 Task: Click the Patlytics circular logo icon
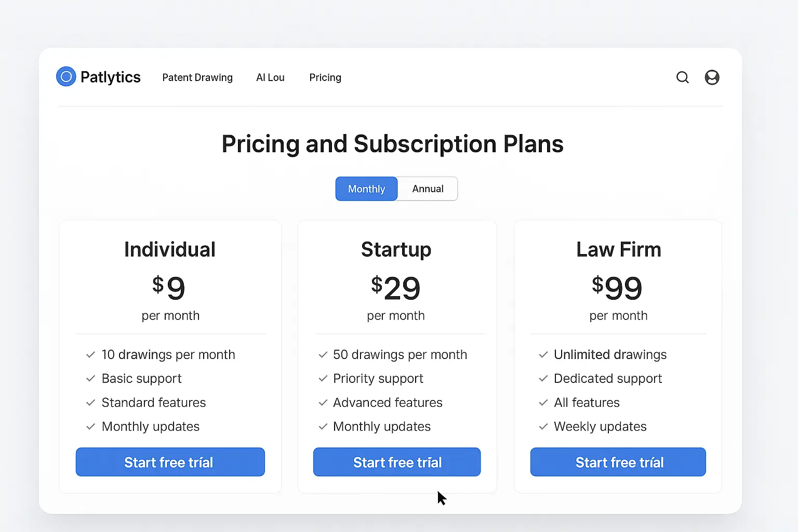66,77
